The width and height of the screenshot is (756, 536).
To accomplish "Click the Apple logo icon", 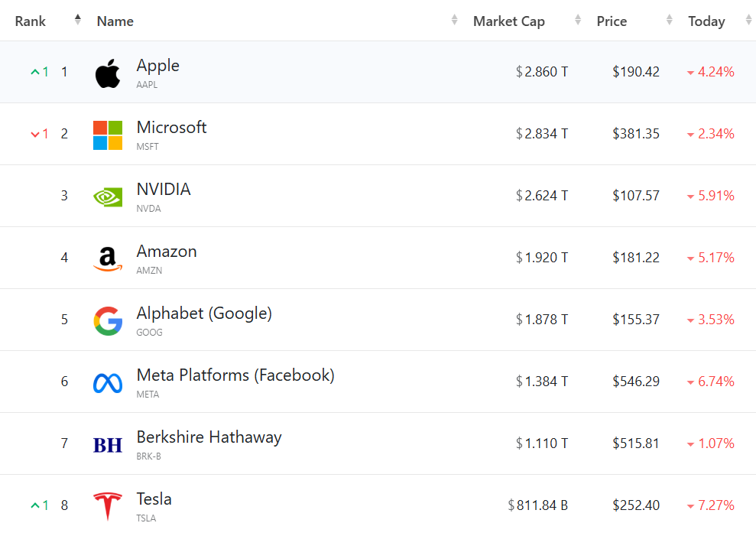I will click(108, 73).
